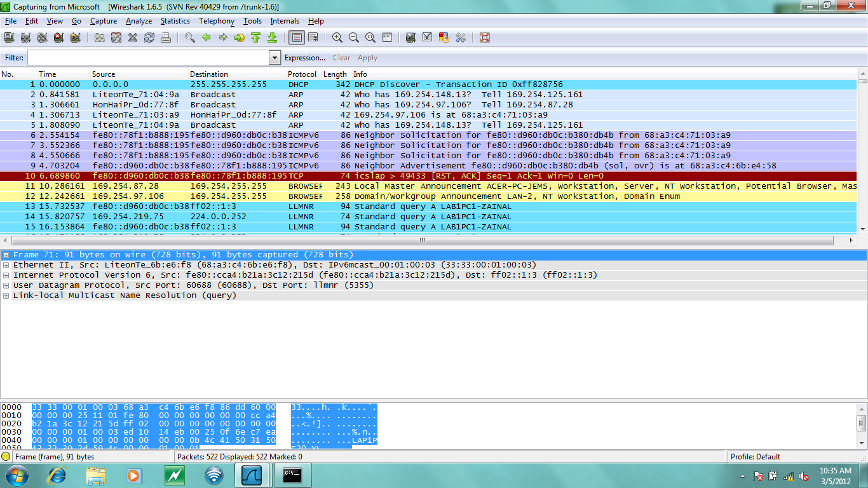
Task: Toggle auto-scroll in live capture
Action: tap(313, 37)
